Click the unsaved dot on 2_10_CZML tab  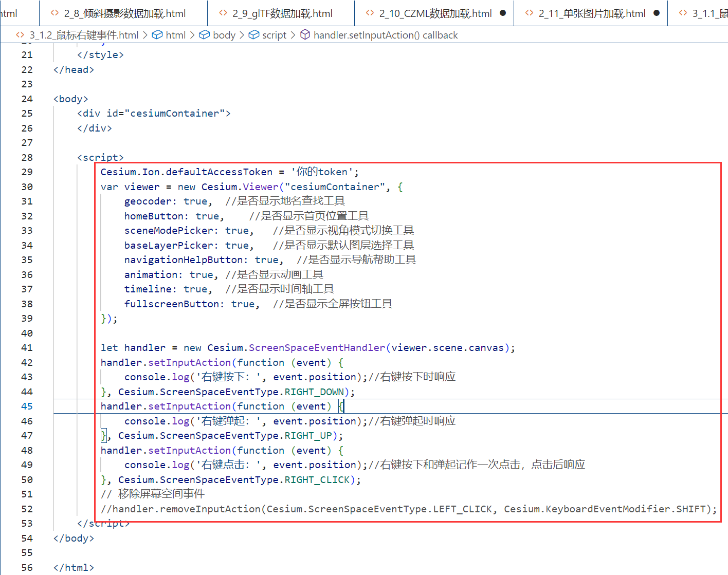coord(503,13)
